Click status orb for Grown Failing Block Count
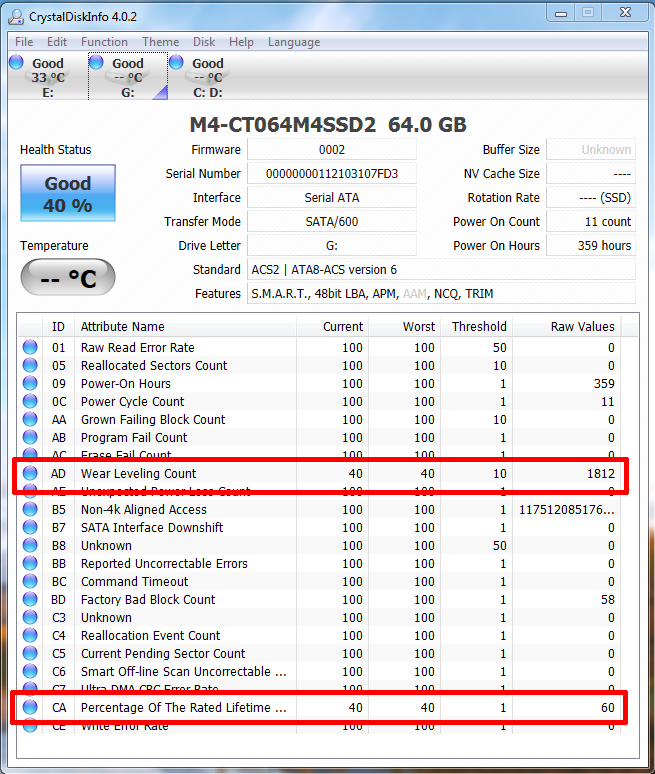The width and height of the screenshot is (655, 774). click(30, 419)
